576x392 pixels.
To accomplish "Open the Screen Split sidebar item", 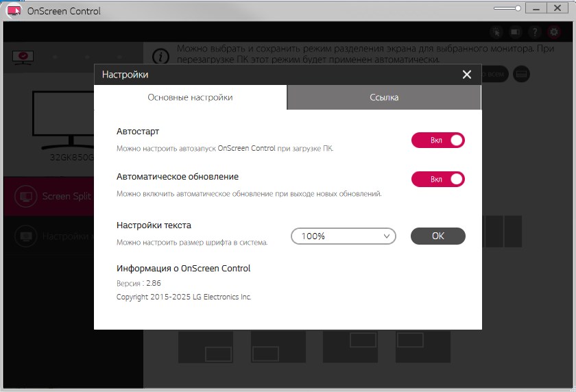I will click(x=49, y=197).
